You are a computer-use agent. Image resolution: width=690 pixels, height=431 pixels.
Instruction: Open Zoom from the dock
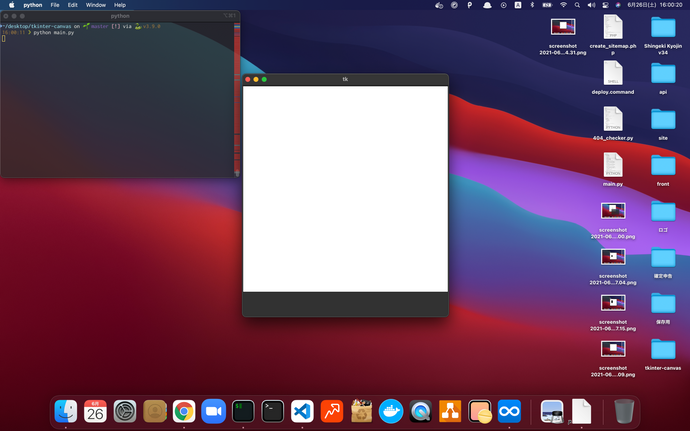pos(213,411)
